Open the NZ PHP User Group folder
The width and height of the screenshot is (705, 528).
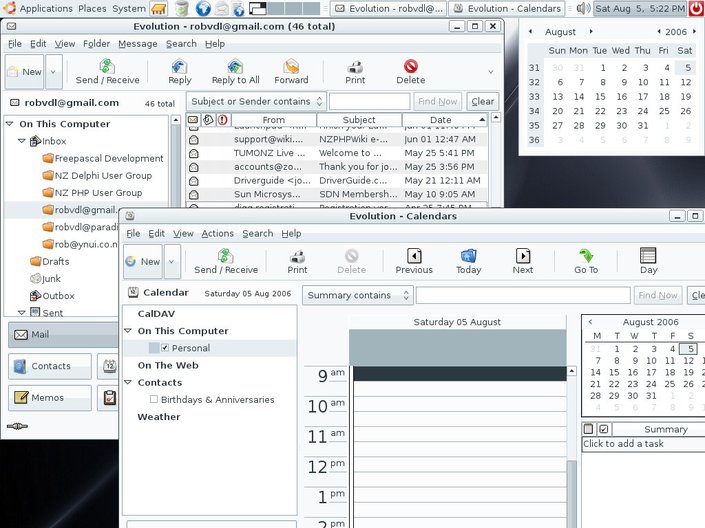[x=93, y=192]
